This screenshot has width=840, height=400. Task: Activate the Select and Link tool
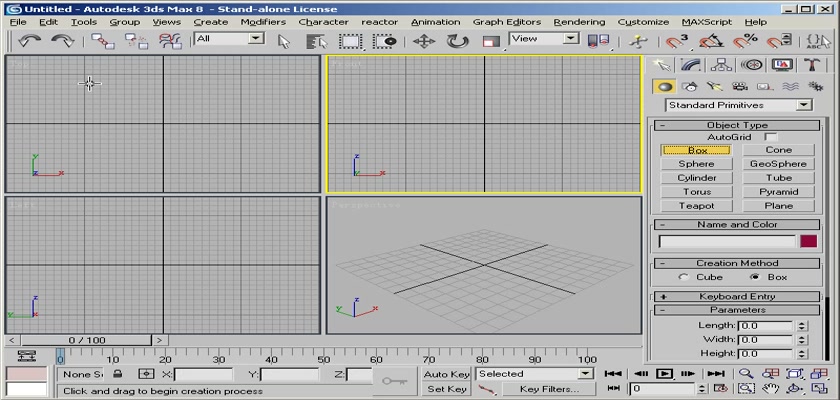pyautogui.click(x=102, y=41)
